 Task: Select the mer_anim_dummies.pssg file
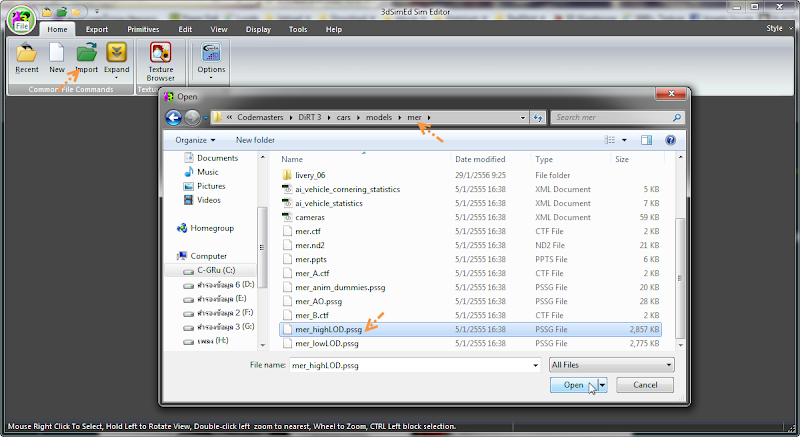[334, 288]
